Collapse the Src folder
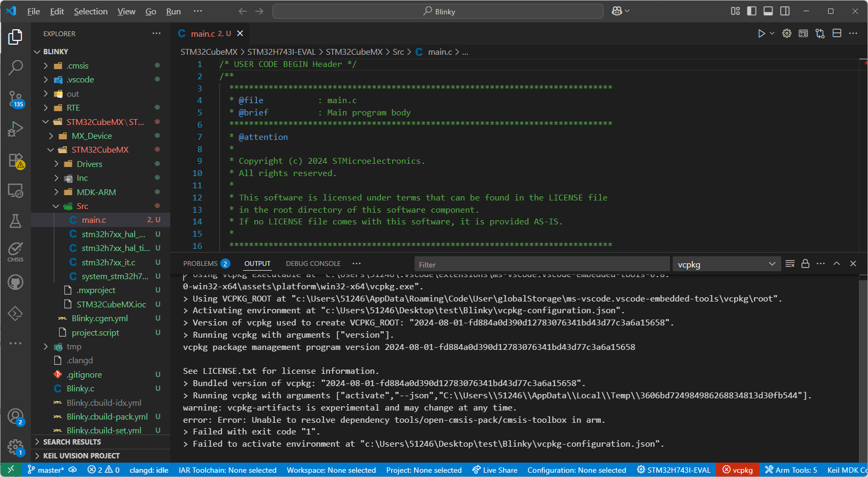The width and height of the screenshot is (868, 477). point(56,206)
